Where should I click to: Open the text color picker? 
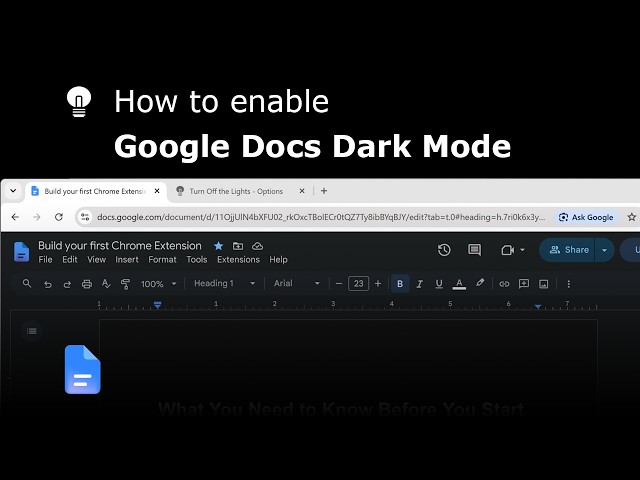pyautogui.click(x=459, y=284)
